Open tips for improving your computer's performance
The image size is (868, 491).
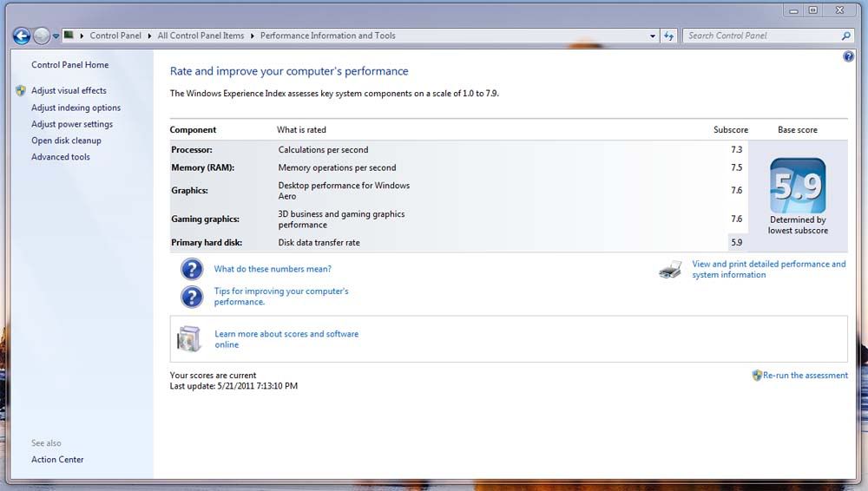pos(281,296)
